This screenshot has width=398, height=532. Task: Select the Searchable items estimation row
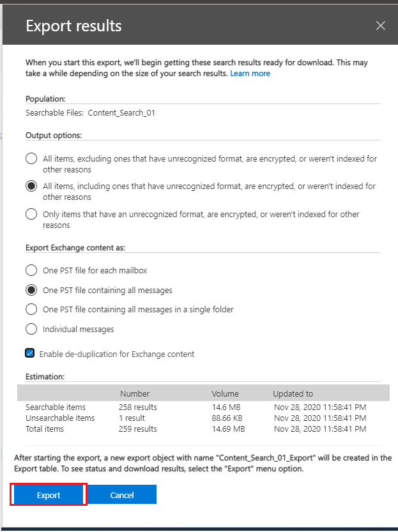coord(56,407)
